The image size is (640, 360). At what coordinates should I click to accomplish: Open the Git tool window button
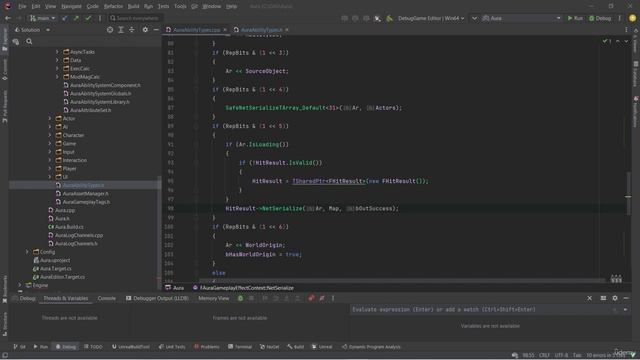click(x=19, y=347)
